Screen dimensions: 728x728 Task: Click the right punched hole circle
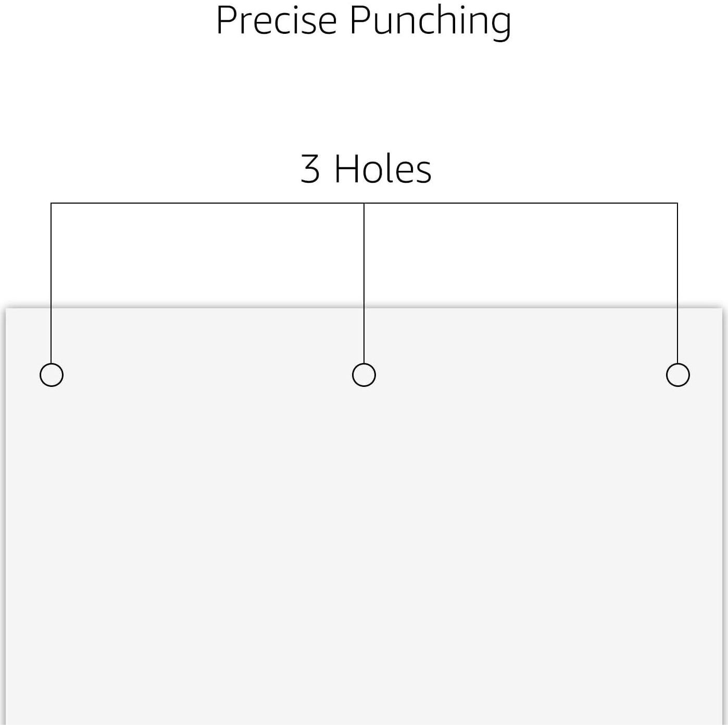click(x=677, y=375)
